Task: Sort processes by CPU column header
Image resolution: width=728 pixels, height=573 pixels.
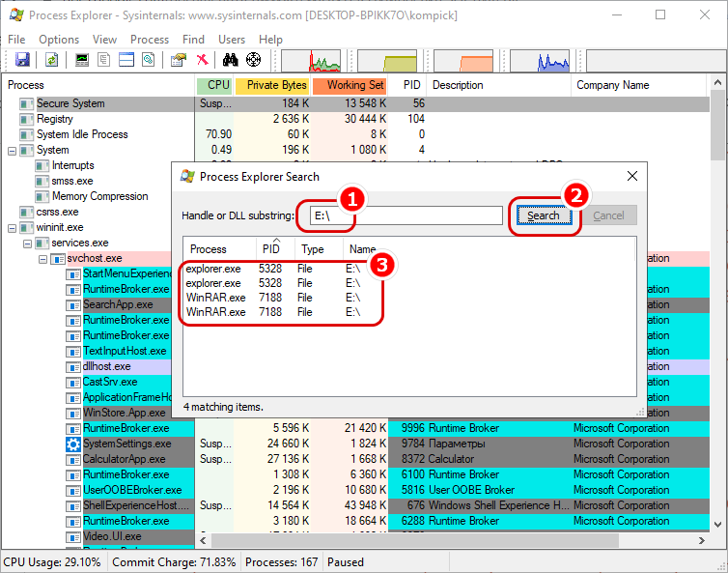Action: click(x=215, y=85)
